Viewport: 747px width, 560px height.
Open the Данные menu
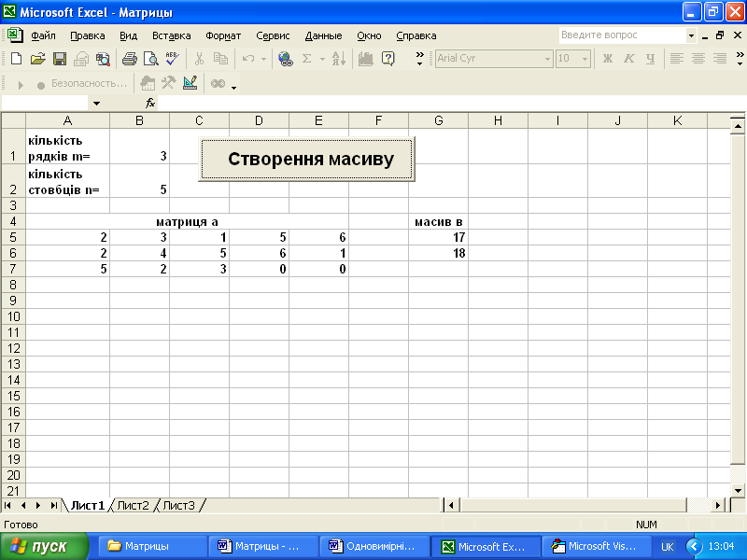click(323, 35)
